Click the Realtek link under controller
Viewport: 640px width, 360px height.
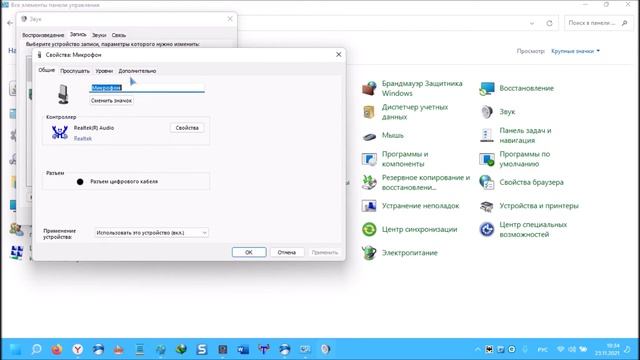pyautogui.click(x=82, y=139)
